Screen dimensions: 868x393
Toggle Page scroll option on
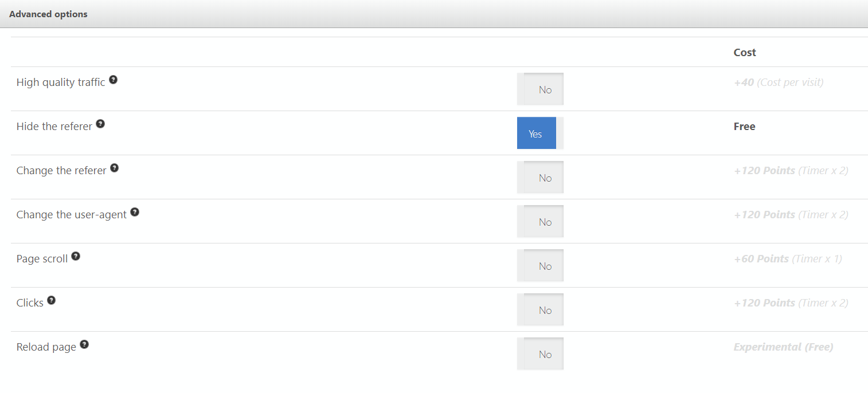pos(540,265)
